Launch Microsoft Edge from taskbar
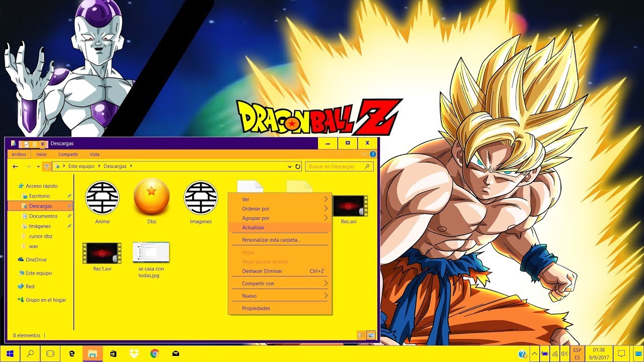 pos(72,353)
